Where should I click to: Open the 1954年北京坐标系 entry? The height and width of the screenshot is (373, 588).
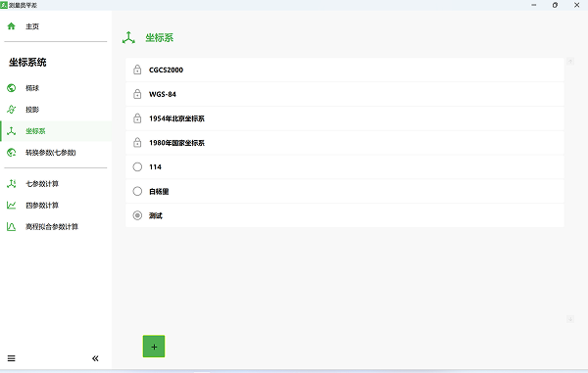click(x=345, y=118)
